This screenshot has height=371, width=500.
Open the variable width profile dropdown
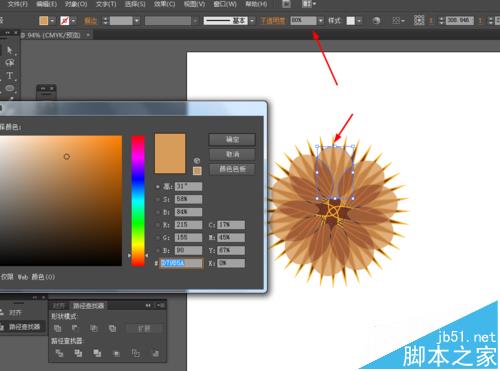pyautogui.click(x=195, y=21)
